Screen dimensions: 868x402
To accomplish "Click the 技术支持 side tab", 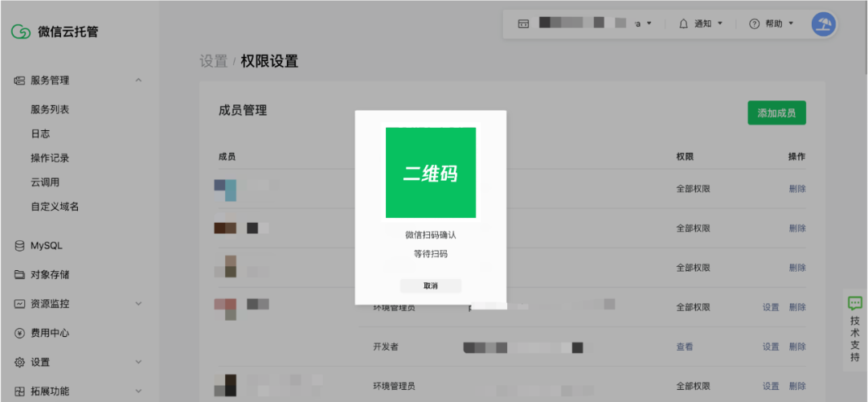I will 855,330.
